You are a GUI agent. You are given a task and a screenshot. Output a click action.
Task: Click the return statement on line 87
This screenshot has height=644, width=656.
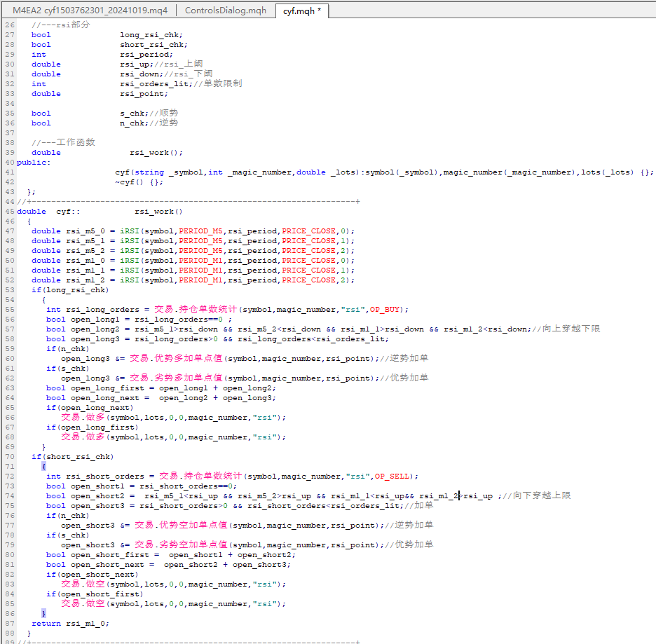tap(46, 623)
